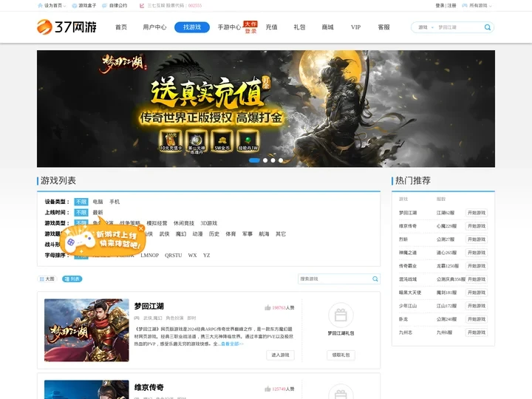Viewport: 532px width, 399px height.
Task: Click thumbs-up icon for 维京传奇
Action: pyautogui.click(x=267, y=389)
